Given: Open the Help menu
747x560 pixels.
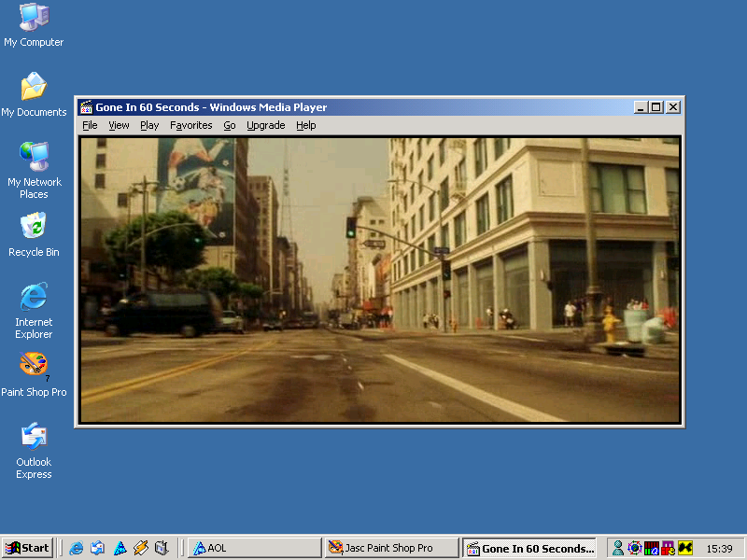Looking at the screenshot, I should pyautogui.click(x=306, y=125).
